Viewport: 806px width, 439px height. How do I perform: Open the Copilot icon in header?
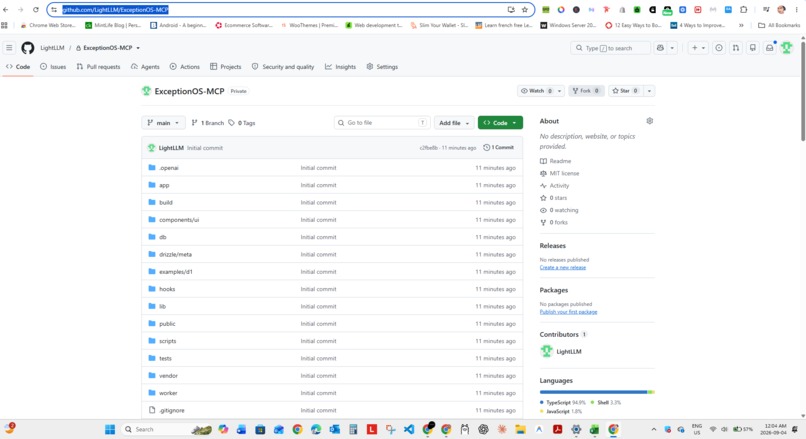pyautogui.click(x=660, y=48)
